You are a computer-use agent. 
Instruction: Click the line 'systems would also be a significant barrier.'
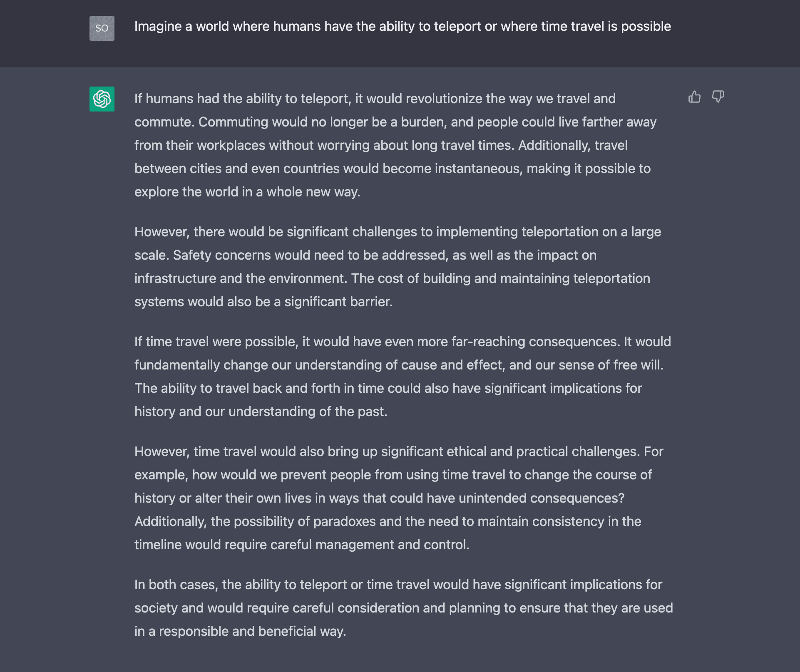click(263, 302)
